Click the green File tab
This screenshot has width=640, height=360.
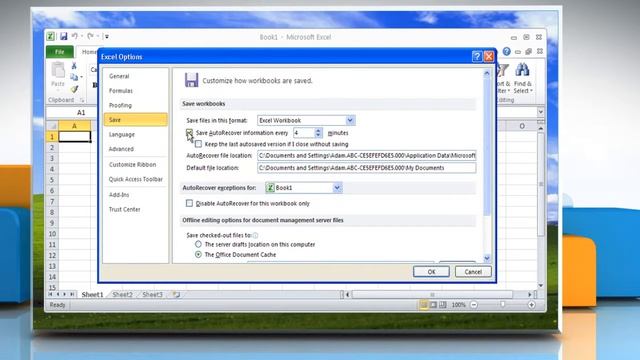point(60,52)
